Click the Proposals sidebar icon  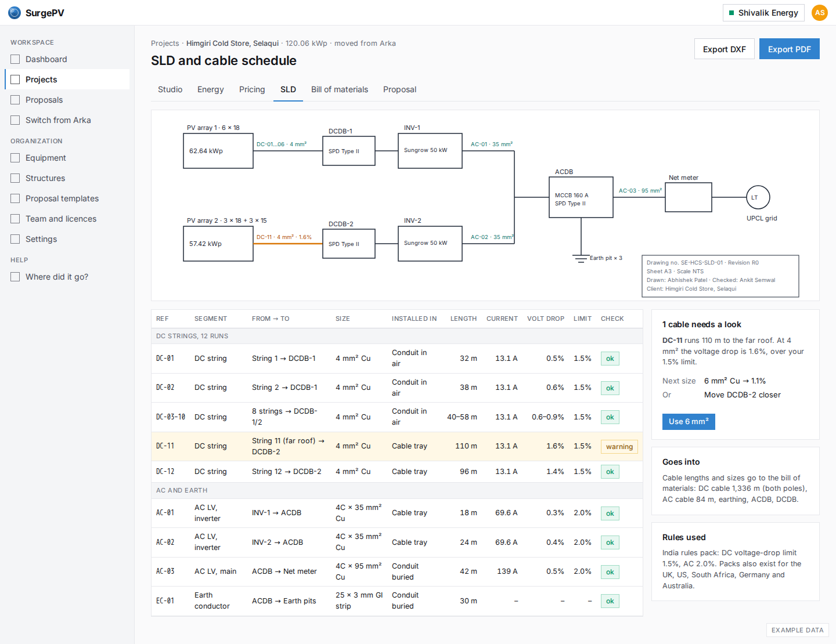coord(15,100)
